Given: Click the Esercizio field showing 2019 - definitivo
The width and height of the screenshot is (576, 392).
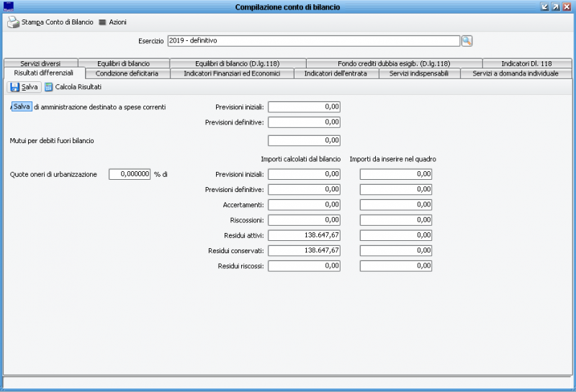Looking at the screenshot, I should [313, 41].
